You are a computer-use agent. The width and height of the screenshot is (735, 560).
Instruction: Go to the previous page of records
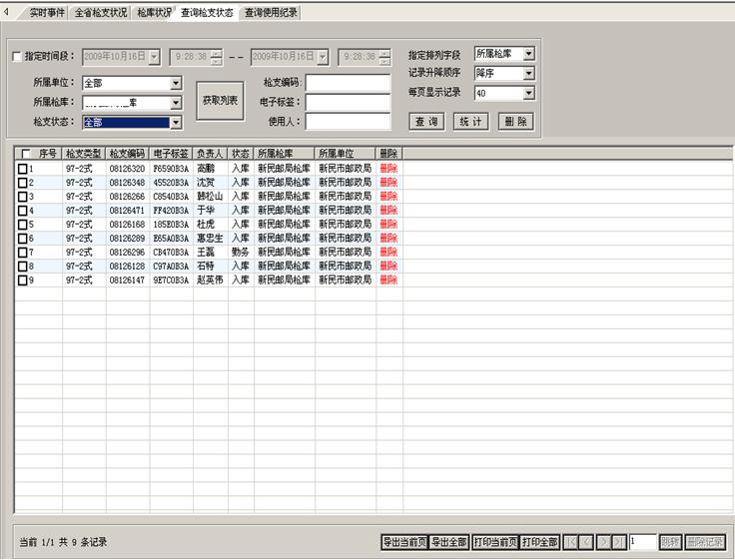(586, 542)
